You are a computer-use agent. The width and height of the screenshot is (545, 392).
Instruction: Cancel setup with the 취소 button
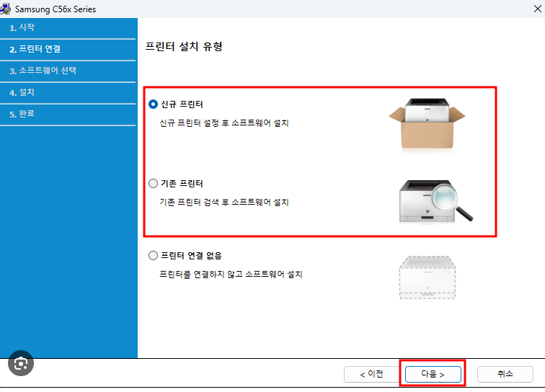point(505,374)
